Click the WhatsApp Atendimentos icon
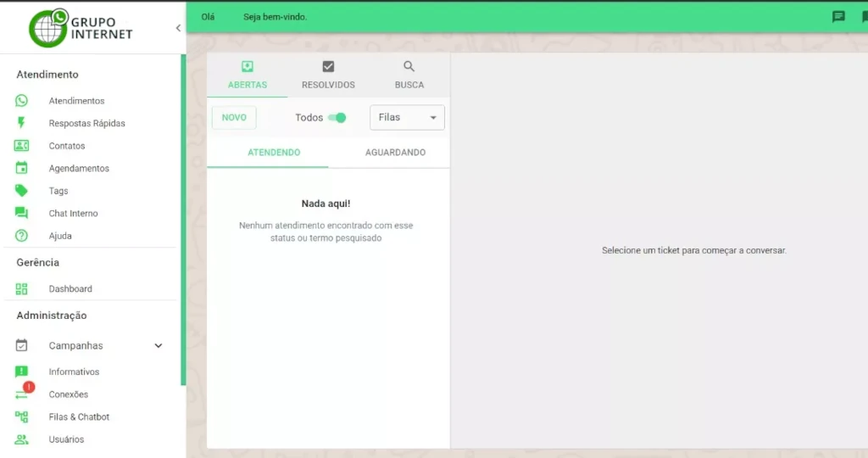The width and height of the screenshot is (868, 458). point(21,100)
